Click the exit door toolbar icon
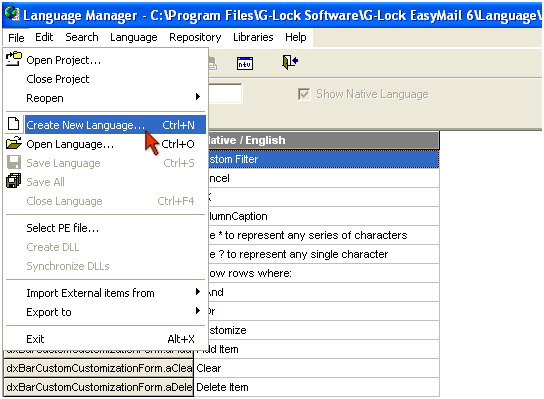This screenshot has width=544, height=399. coord(290,62)
